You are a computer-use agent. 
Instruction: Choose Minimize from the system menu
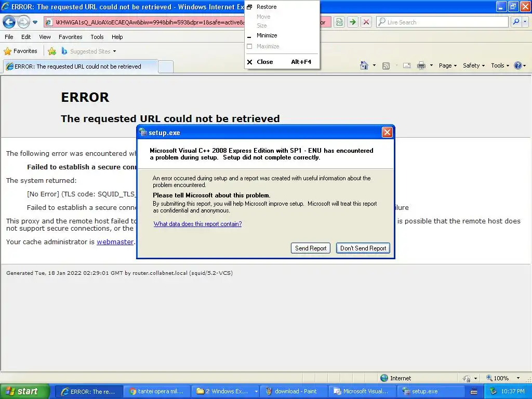(282, 35)
